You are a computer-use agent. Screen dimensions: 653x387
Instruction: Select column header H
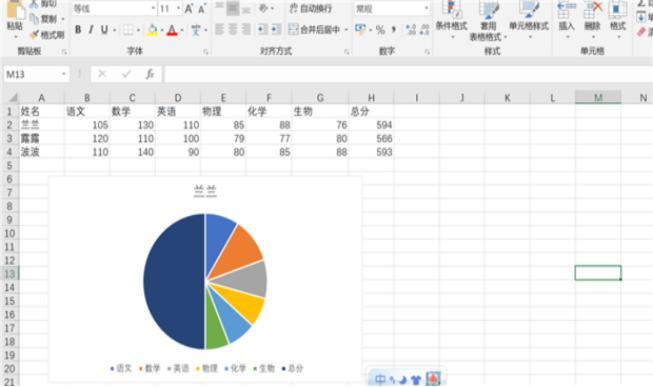(371, 98)
